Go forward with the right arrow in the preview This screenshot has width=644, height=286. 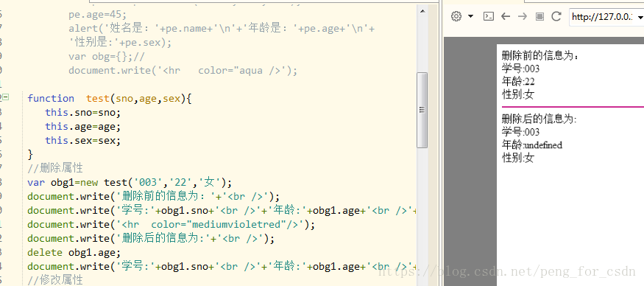(x=523, y=16)
